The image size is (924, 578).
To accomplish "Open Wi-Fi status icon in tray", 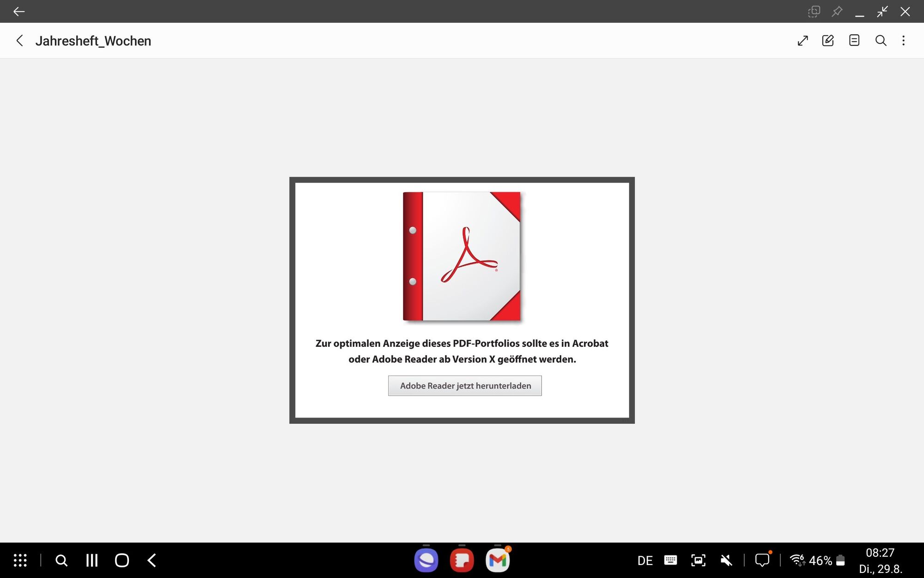I will [797, 560].
